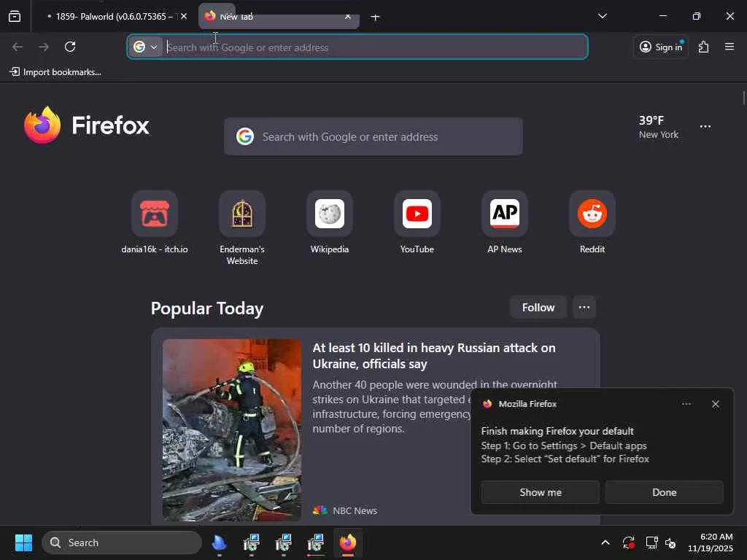Open the blue droplet taskbar app

tap(219, 542)
